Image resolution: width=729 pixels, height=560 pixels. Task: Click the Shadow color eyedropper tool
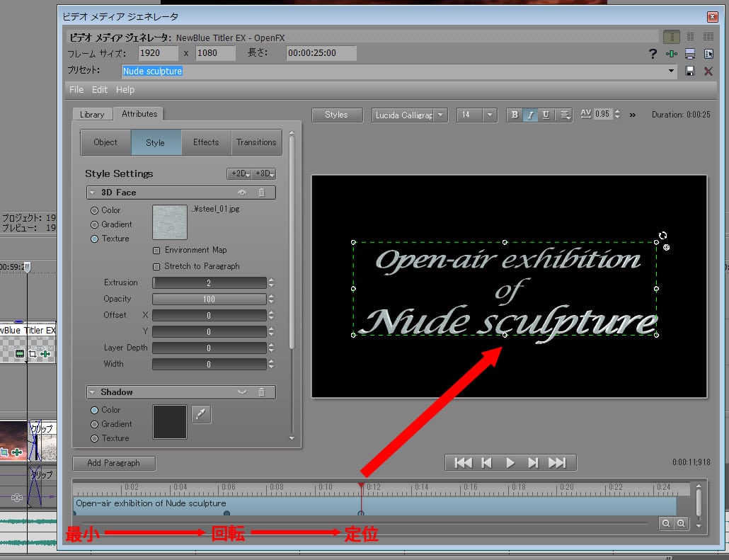click(201, 416)
